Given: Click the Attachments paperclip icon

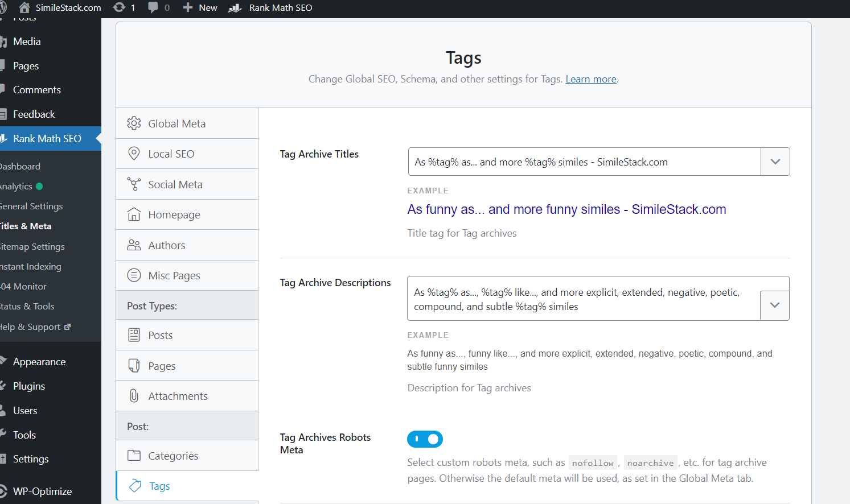Looking at the screenshot, I should click(134, 396).
